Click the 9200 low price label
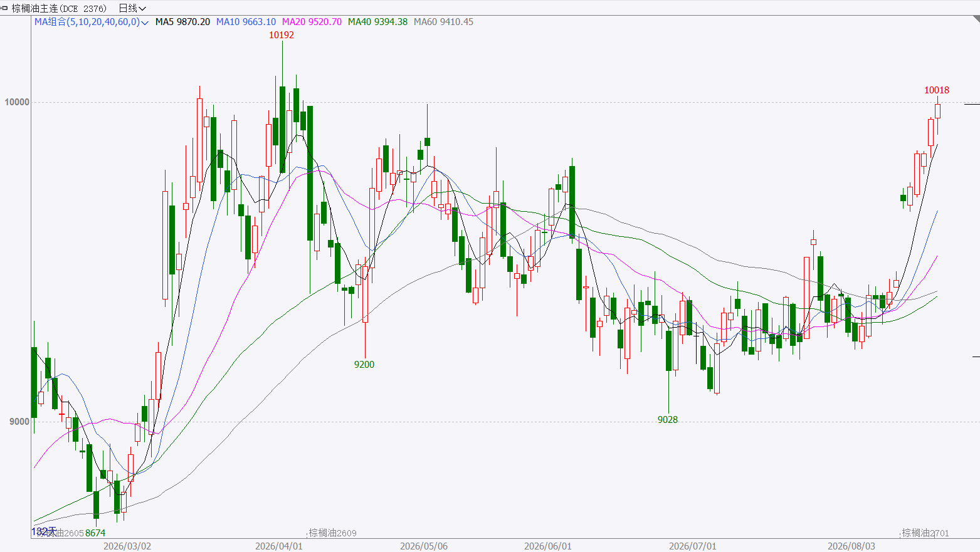This screenshot has width=980, height=552. [364, 365]
